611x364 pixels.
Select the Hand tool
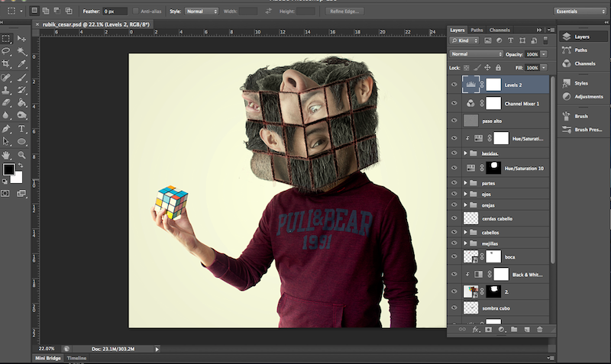pos(6,155)
